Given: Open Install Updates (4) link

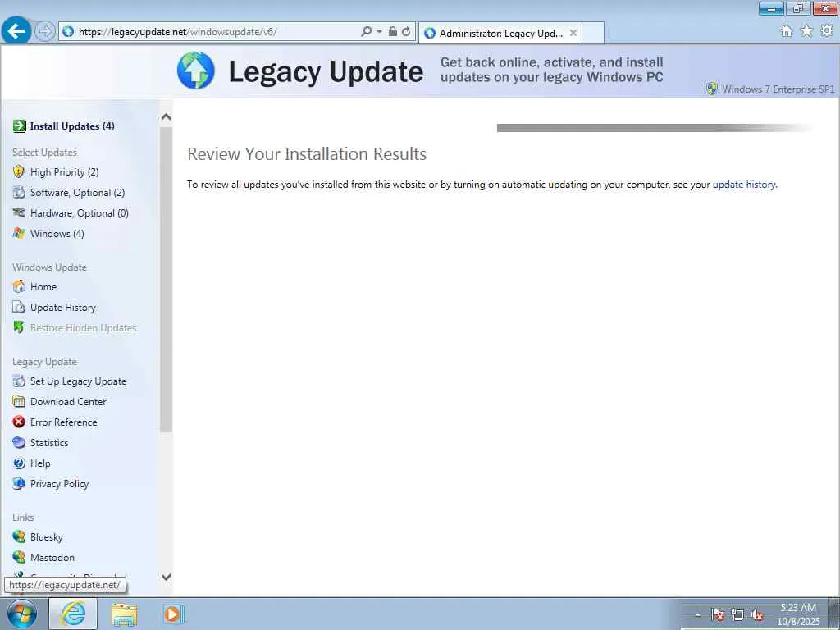Looking at the screenshot, I should (72, 126).
